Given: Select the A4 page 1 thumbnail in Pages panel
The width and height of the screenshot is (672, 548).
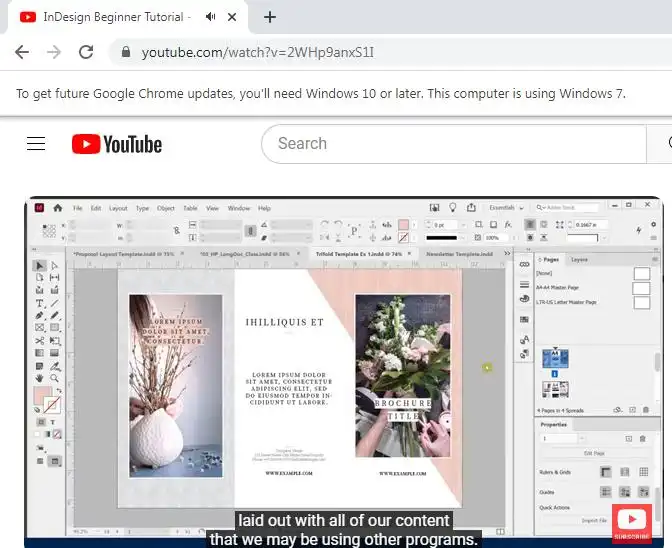Looking at the screenshot, I should click(x=555, y=359).
